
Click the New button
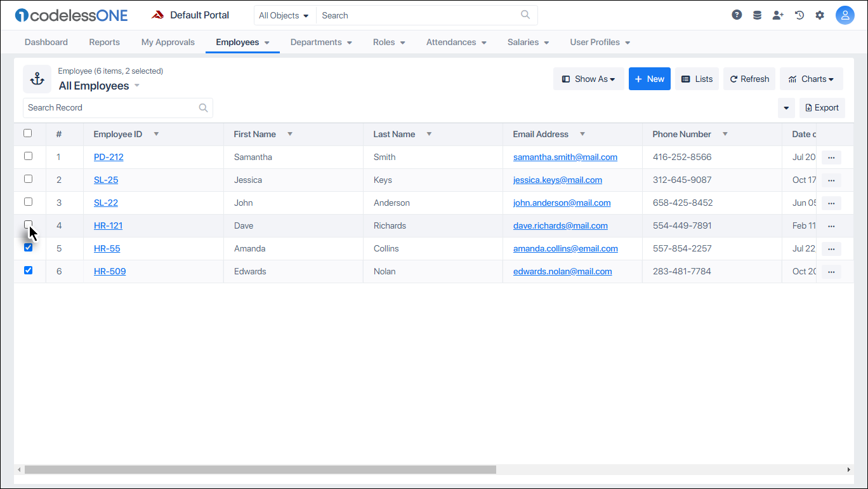pyautogui.click(x=649, y=79)
